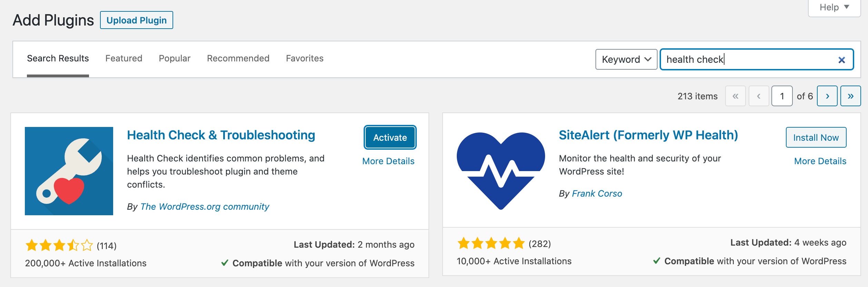Open the SiteAlert heart pulse plugin icon
Image resolution: width=868 pixels, height=287 pixels.
tap(501, 171)
